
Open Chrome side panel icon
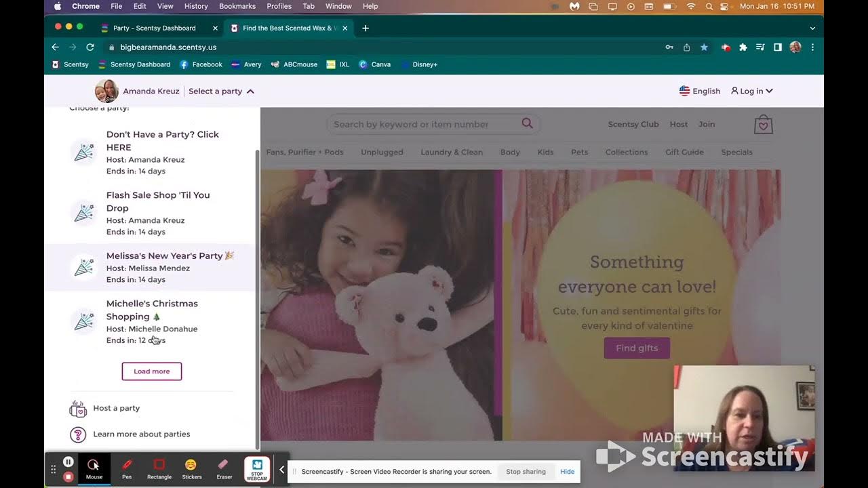pos(778,47)
